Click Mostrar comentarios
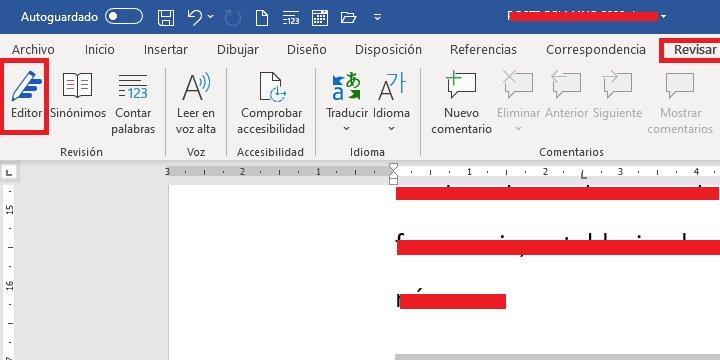This screenshot has height=360, width=720. [680, 103]
